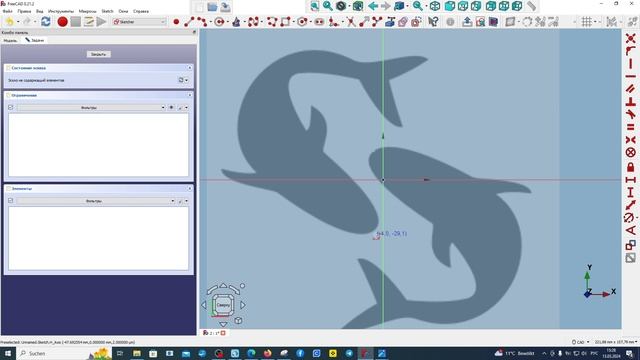Open the Macro menu

(x=87, y=11)
